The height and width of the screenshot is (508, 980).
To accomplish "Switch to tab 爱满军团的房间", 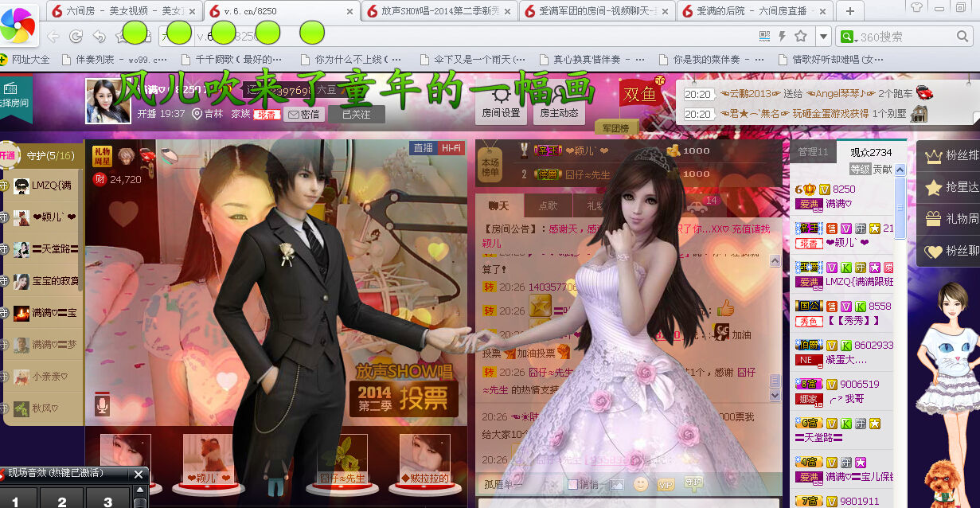I will coord(597,11).
